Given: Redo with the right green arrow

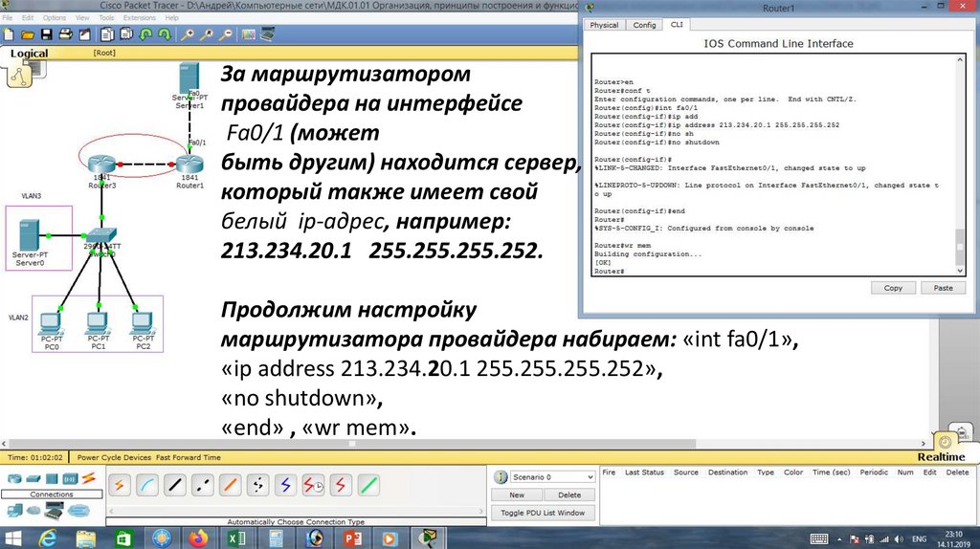Looking at the screenshot, I should [165, 34].
